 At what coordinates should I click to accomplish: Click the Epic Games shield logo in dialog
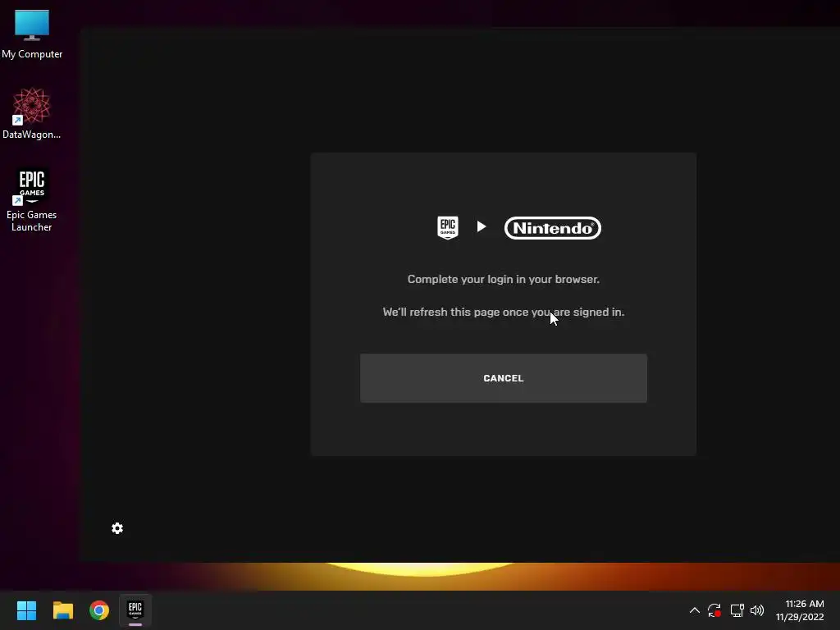tap(448, 228)
